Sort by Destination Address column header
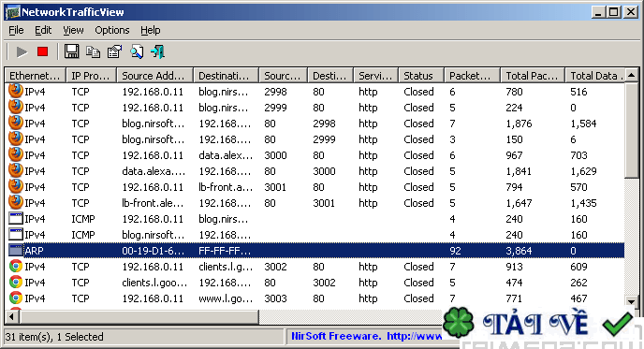This screenshot has width=644, height=349. coord(226,76)
